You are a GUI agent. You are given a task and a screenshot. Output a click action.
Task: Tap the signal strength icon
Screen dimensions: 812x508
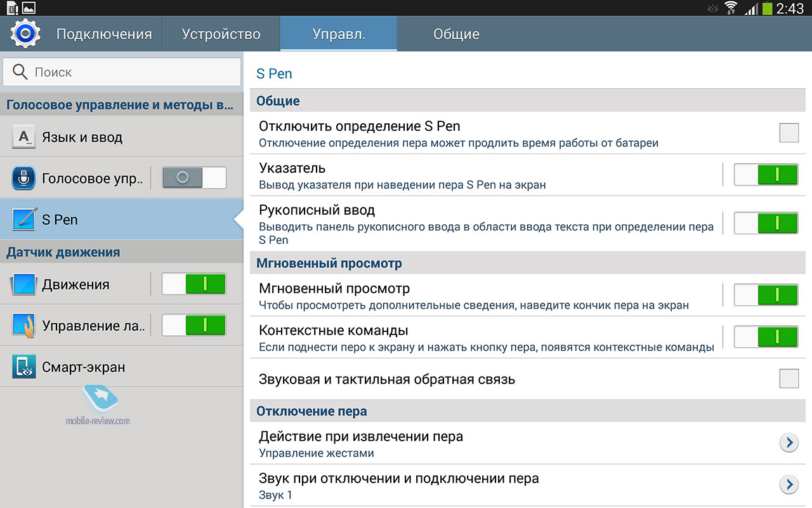pyautogui.click(x=751, y=8)
